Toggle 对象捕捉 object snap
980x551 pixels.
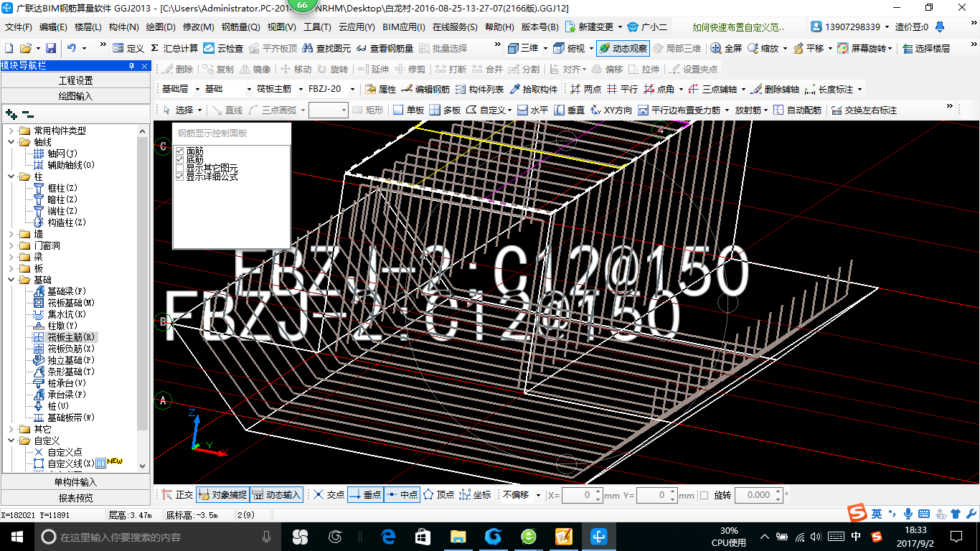click(222, 495)
